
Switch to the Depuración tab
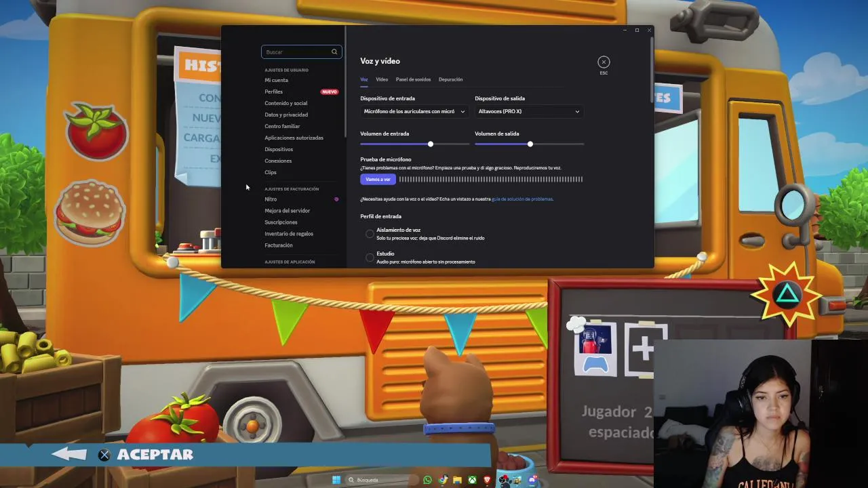tap(450, 79)
